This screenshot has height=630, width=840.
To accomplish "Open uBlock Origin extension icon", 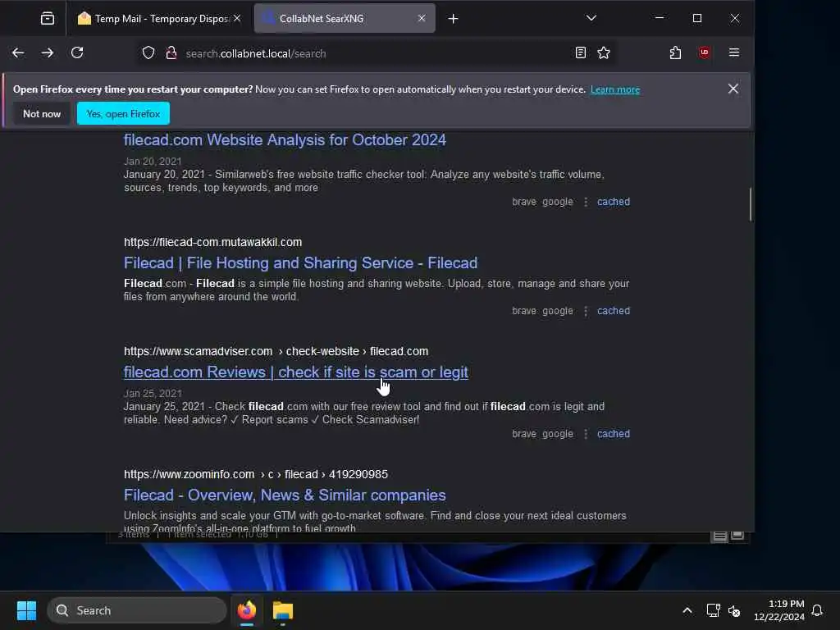I will click(x=704, y=52).
